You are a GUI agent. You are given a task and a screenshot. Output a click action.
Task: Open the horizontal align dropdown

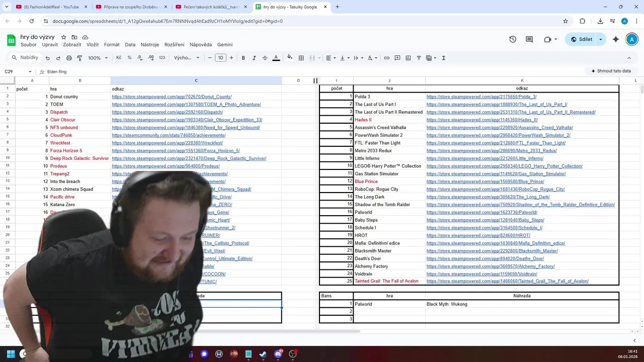pos(330,58)
